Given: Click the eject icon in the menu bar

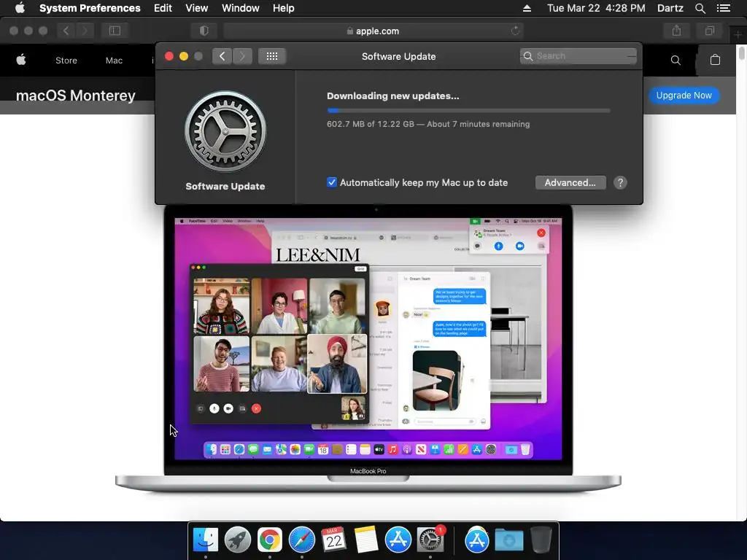Looking at the screenshot, I should [x=527, y=8].
